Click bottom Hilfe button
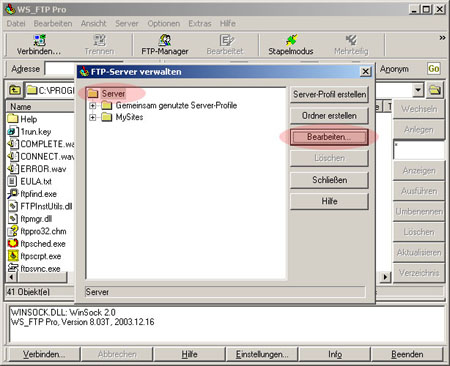Viewport: 450px width, 366px height. (x=189, y=354)
